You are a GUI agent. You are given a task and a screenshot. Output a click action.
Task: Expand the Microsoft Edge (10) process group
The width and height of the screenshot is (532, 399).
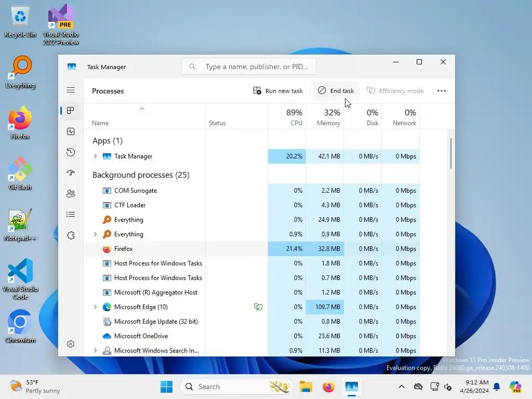tap(96, 307)
